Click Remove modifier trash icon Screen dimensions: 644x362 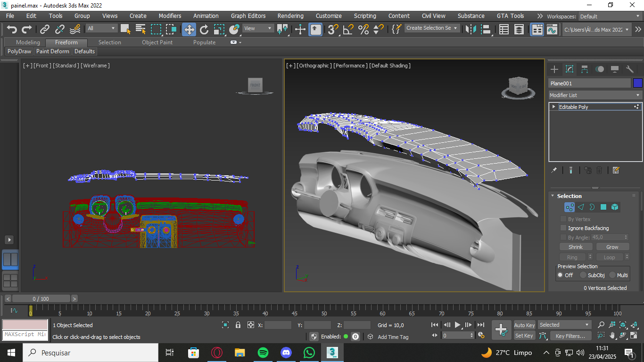click(599, 170)
